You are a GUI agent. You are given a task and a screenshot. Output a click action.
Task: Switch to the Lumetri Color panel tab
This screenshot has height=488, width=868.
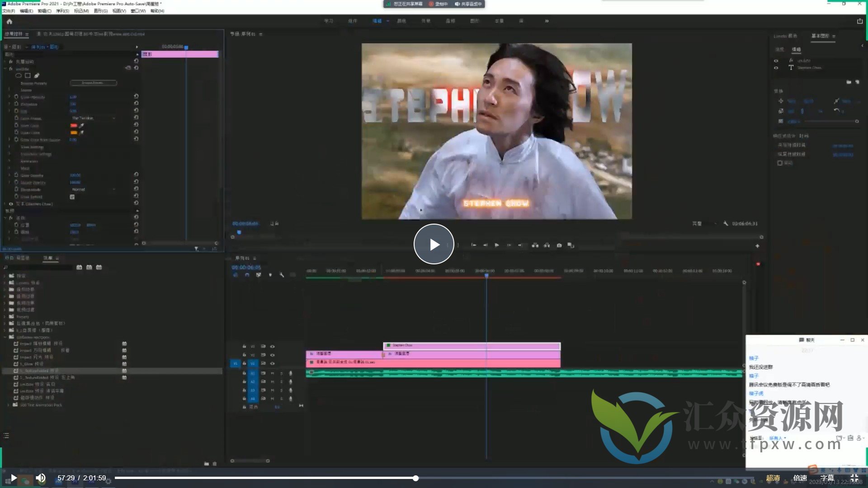click(785, 36)
